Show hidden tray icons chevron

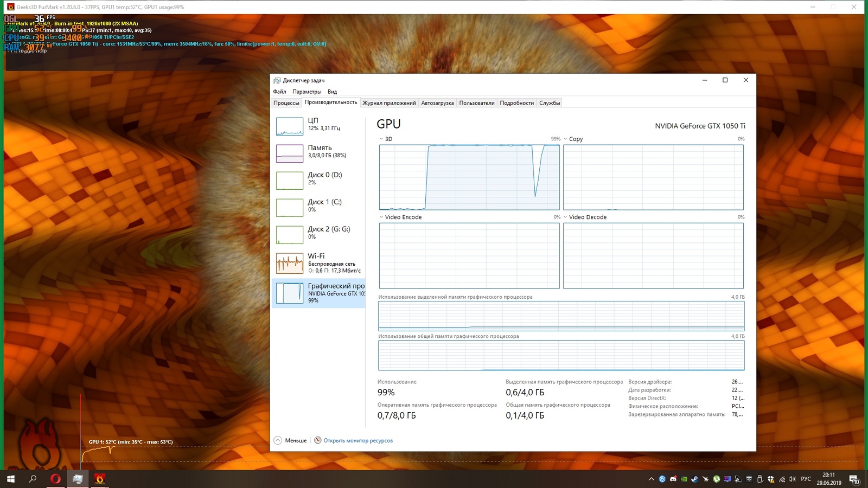click(652, 479)
